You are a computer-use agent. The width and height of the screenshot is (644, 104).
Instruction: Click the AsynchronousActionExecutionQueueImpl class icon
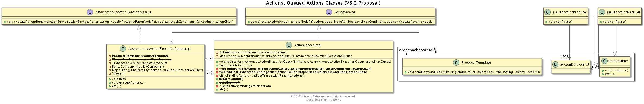pos(123,49)
